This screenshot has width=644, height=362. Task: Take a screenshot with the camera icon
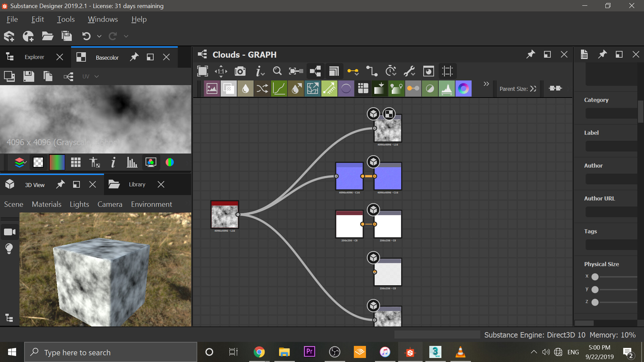[240, 71]
